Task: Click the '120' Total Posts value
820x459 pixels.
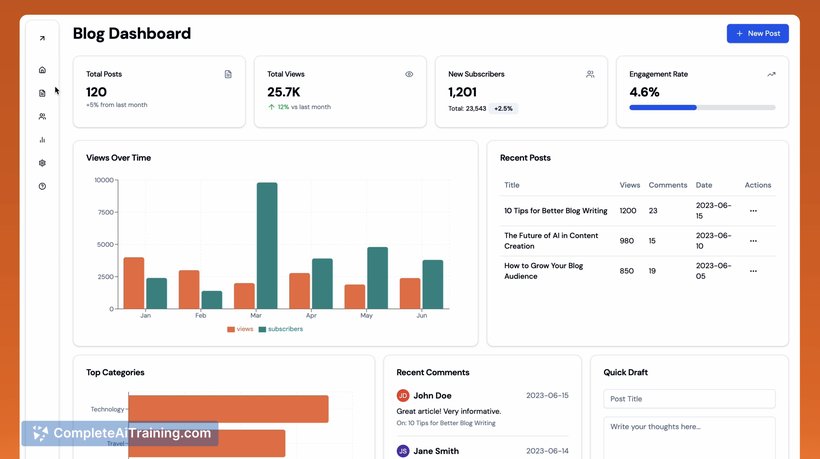Action: click(96, 92)
